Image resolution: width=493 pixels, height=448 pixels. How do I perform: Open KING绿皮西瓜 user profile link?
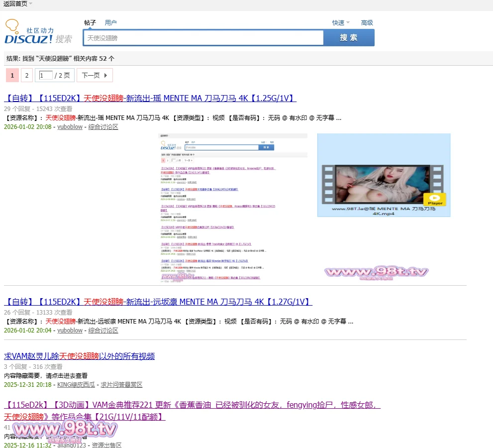(76, 385)
